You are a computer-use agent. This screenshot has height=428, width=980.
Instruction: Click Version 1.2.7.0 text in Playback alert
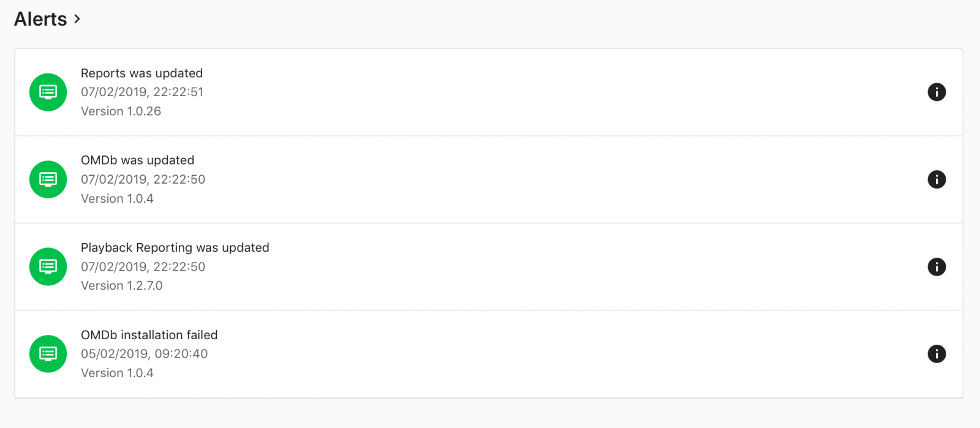tap(121, 285)
